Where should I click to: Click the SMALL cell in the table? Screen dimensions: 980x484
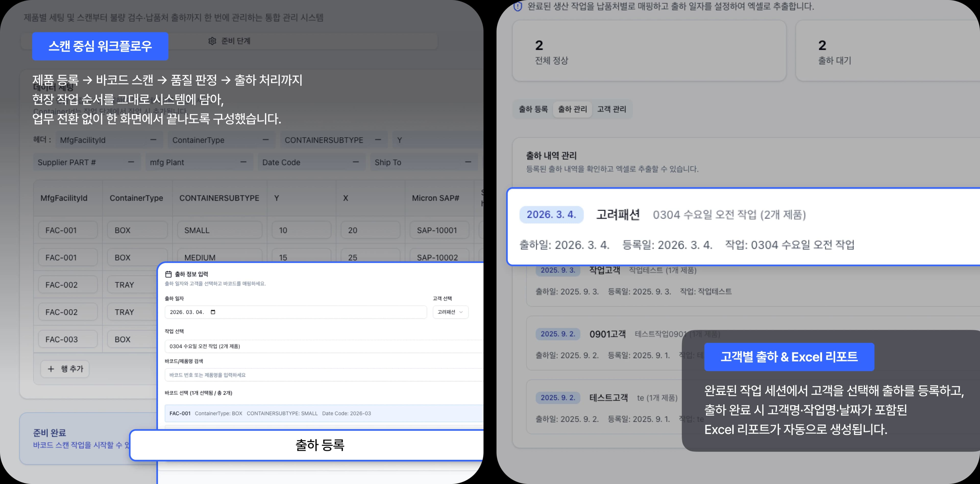(x=219, y=230)
